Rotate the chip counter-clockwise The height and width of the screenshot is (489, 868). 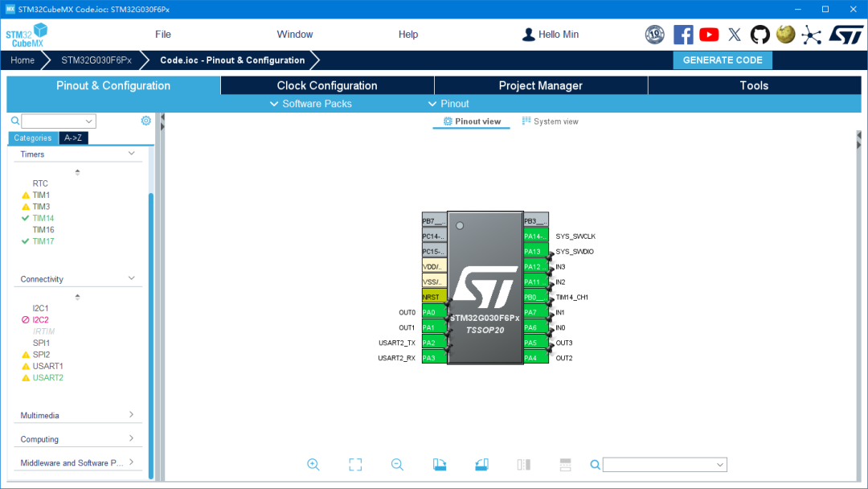(x=481, y=465)
